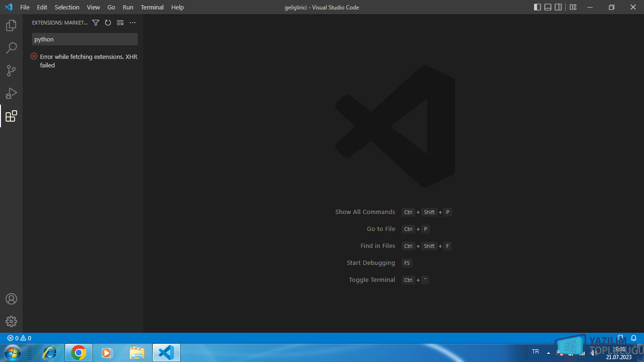The height and width of the screenshot is (362, 644).
Task: Open the Search view in activity bar
Action: 11,48
